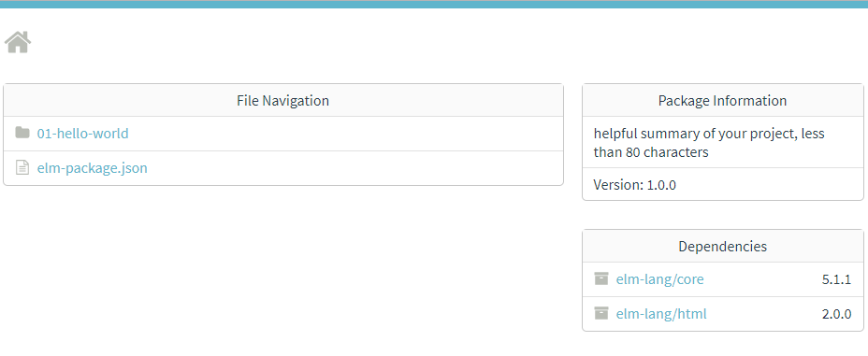The width and height of the screenshot is (868, 356).
Task: Visit the elm-lang/core dependency link
Action: point(659,279)
